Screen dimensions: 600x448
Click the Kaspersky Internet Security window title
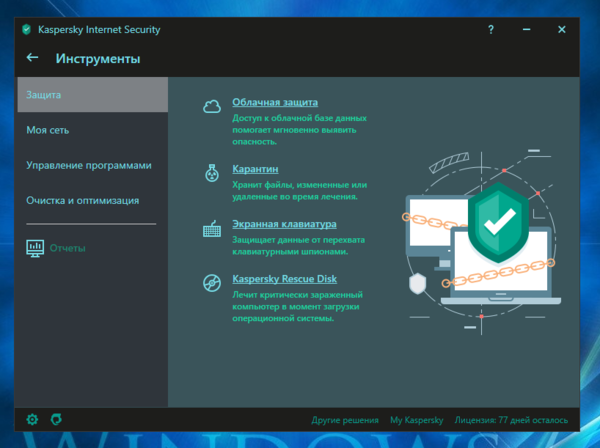point(99,29)
